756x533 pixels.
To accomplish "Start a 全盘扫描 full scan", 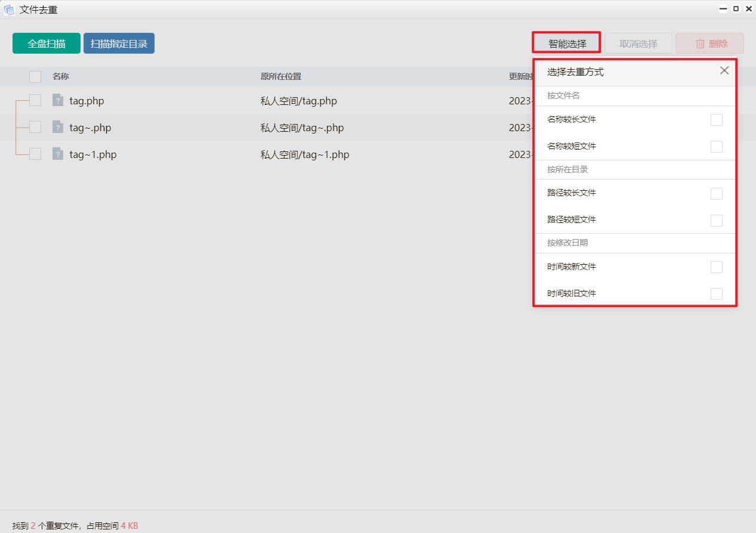I will [x=47, y=44].
